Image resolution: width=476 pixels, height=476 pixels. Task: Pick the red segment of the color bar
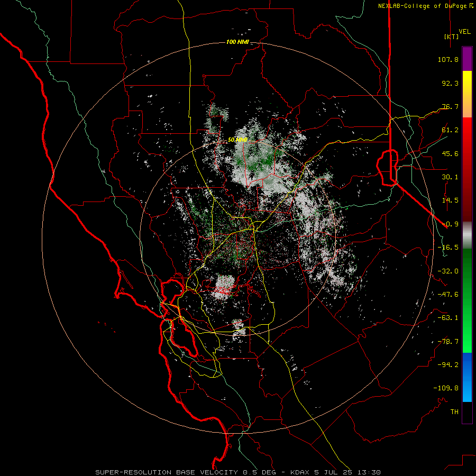point(467,169)
